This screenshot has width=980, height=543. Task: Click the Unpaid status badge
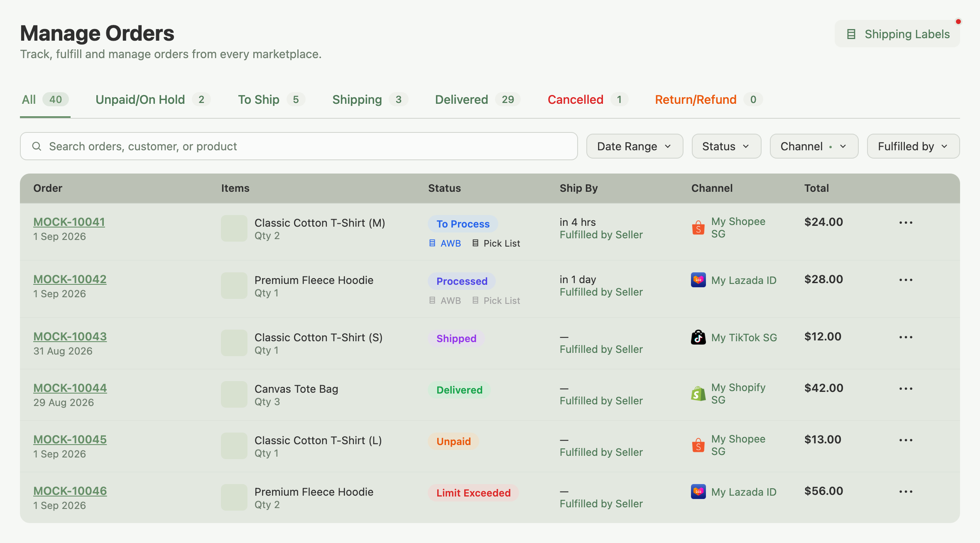[453, 441]
